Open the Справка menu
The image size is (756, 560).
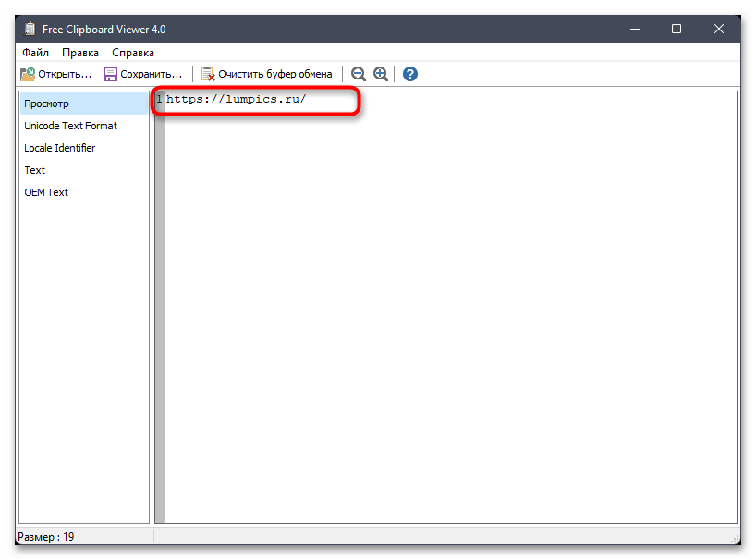pyautogui.click(x=133, y=53)
